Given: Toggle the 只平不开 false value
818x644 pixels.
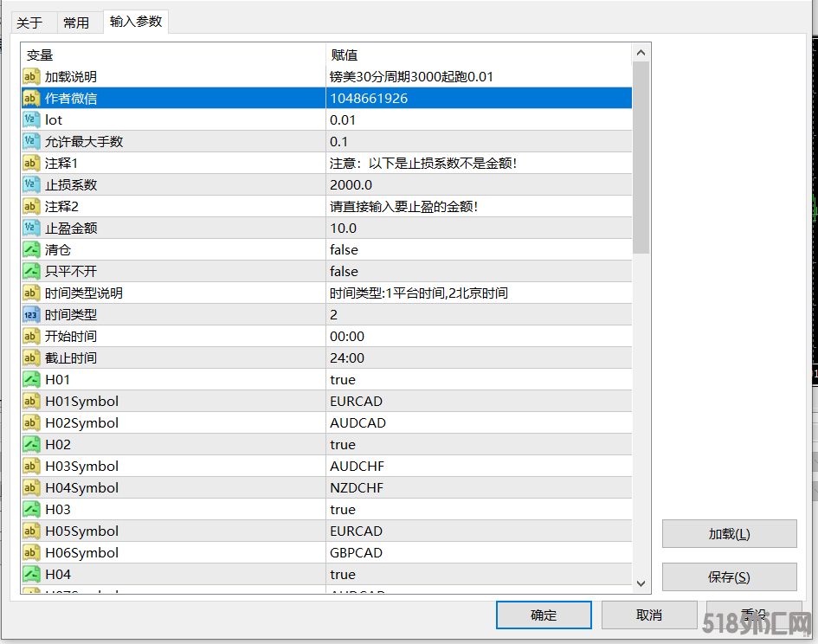Looking at the screenshot, I should (344, 272).
